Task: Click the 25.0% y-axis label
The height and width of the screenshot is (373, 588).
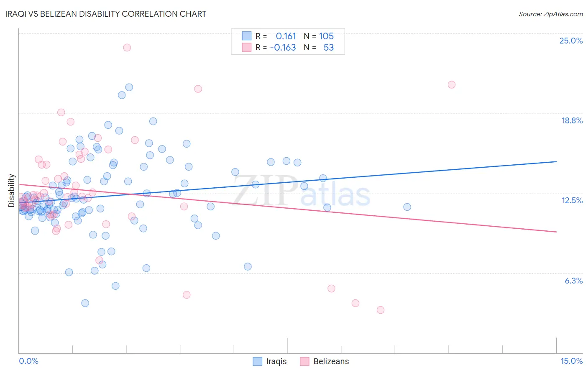Action: click(x=571, y=41)
